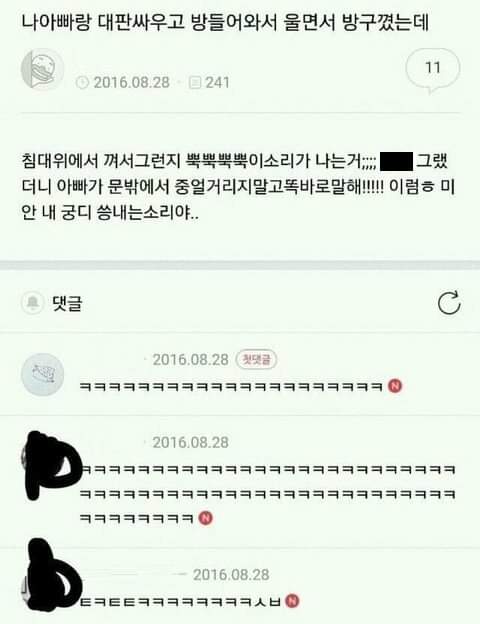Click the second comment's multi-line ㅋㅋㅋ text
The height and width of the screenshot is (624, 480).
[268, 494]
